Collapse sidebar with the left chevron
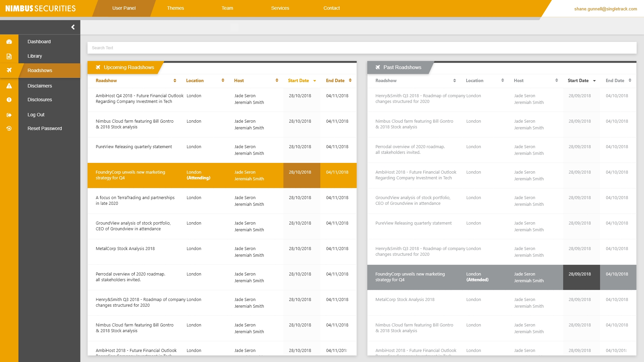The image size is (644, 362). coord(73,27)
